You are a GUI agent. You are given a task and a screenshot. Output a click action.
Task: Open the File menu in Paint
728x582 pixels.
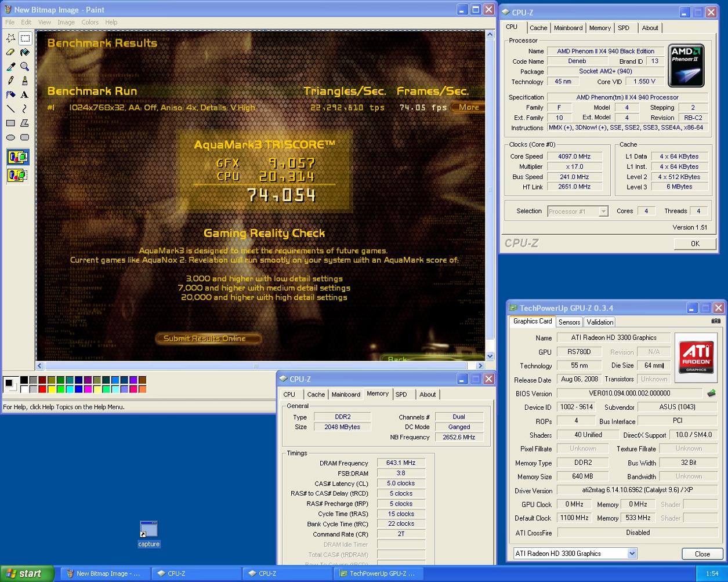[10, 22]
